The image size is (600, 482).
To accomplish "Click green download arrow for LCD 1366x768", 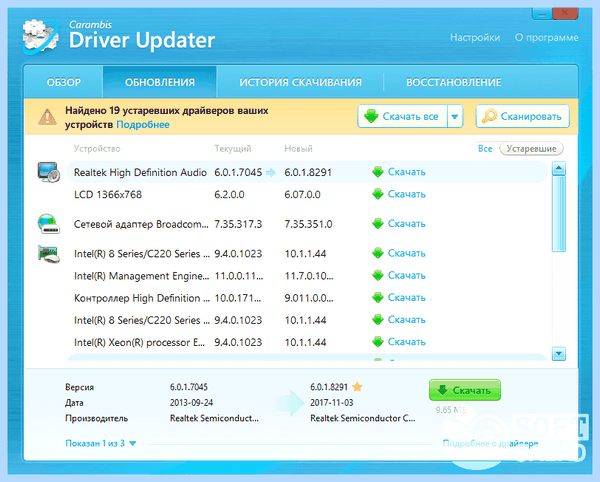I will (378, 194).
